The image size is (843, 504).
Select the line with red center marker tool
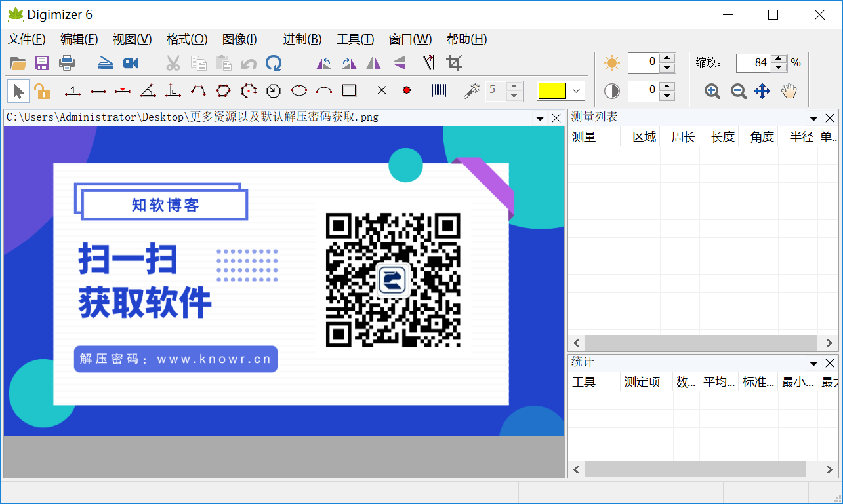click(123, 90)
